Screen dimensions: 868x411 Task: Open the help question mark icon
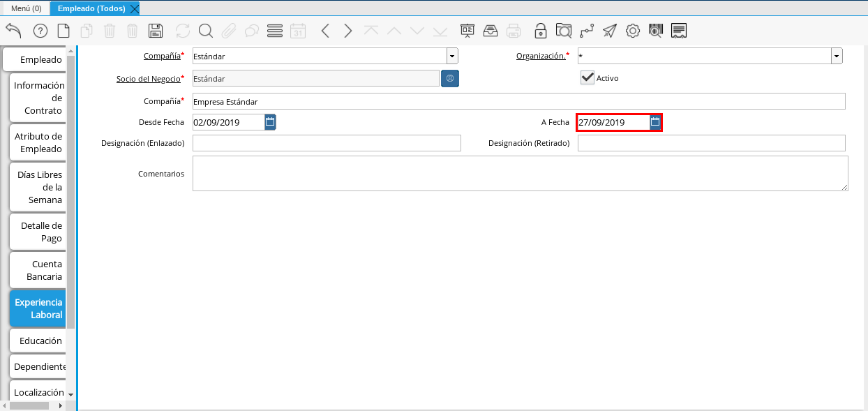click(40, 31)
